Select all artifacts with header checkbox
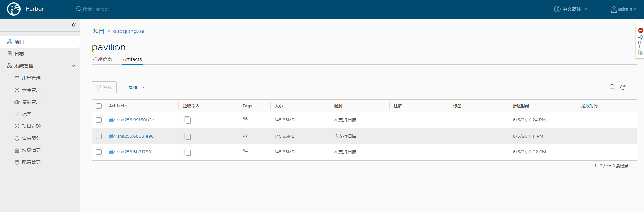The height and width of the screenshot is (212, 644). click(99, 106)
